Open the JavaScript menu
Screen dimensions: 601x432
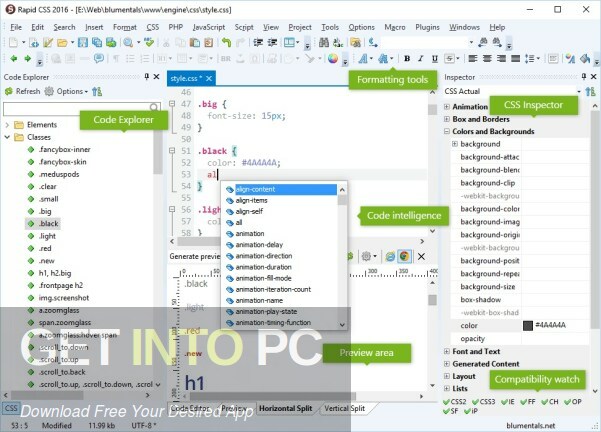coord(209,27)
